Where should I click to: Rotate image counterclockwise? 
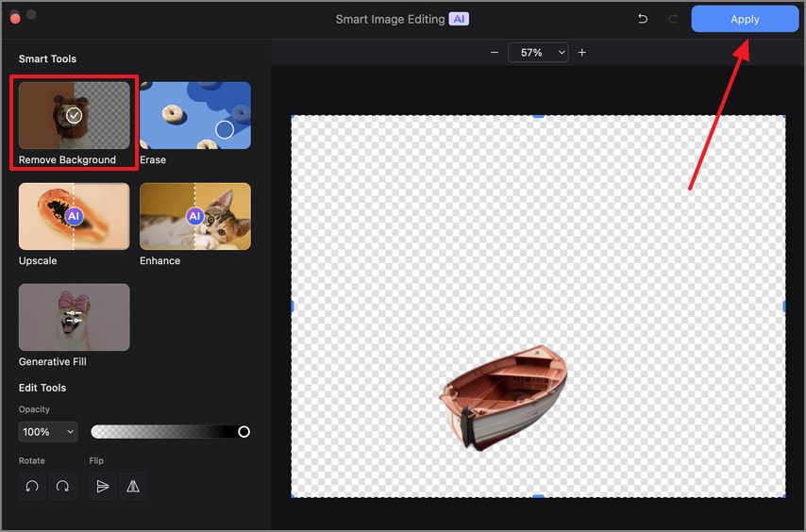pos(32,486)
